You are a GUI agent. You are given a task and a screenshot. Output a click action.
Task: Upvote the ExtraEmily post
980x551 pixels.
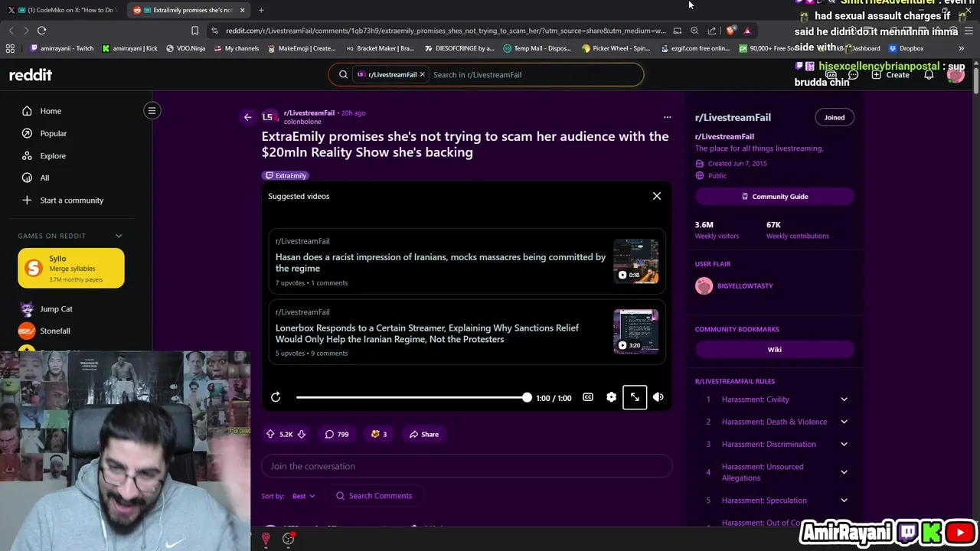coord(270,434)
